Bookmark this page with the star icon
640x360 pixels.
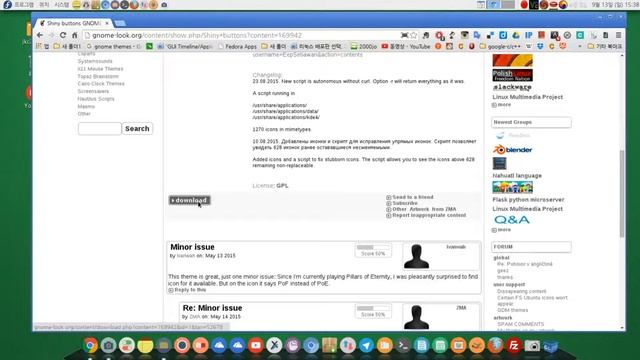[x=414, y=35]
